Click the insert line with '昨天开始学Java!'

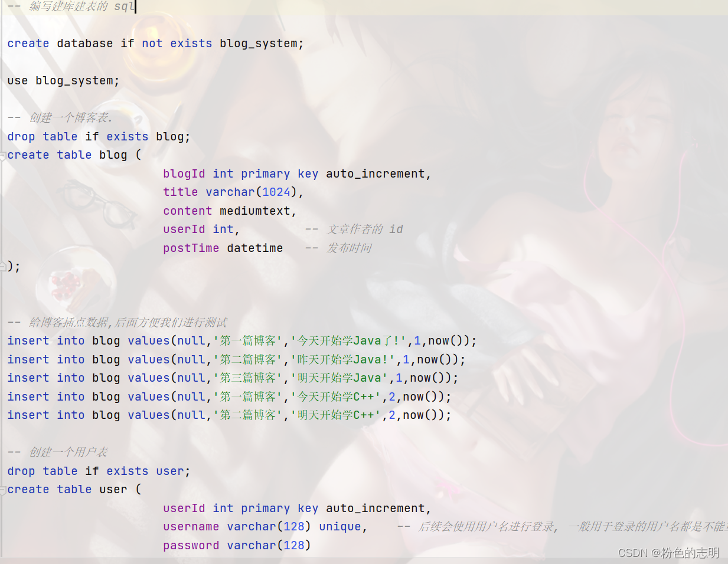pyautogui.click(x=236, y=360)
